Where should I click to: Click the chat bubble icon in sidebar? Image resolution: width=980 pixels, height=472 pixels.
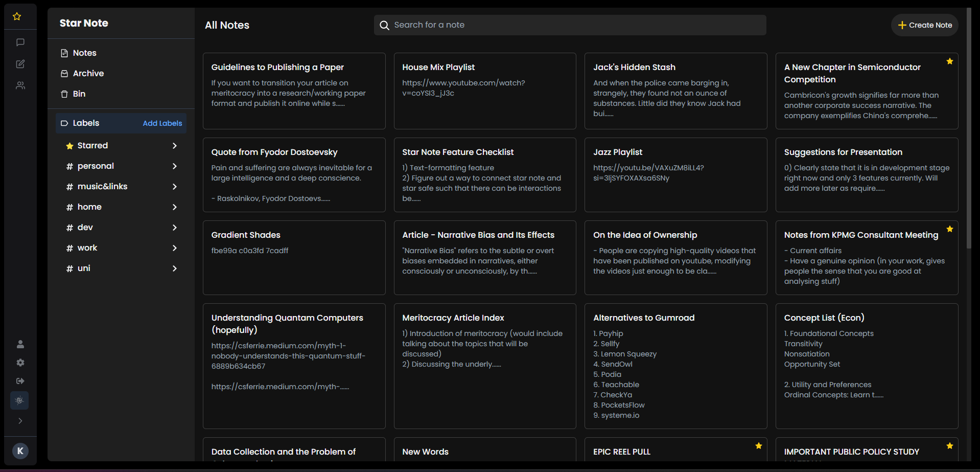[x=20, y=42]
